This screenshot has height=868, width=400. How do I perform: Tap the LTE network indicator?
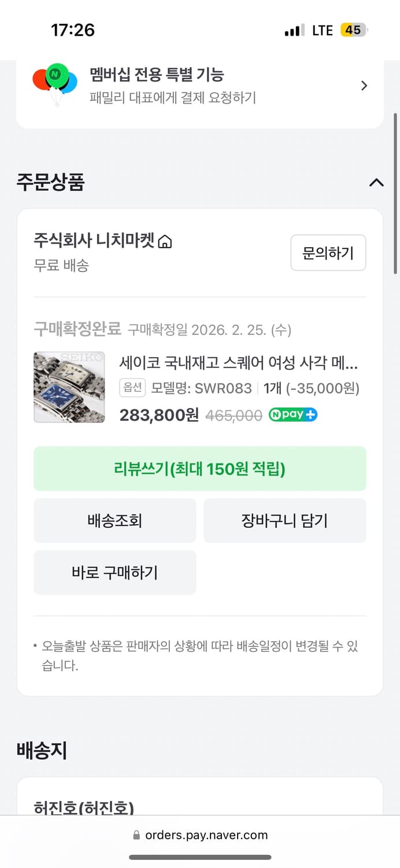tap(321, 30)
